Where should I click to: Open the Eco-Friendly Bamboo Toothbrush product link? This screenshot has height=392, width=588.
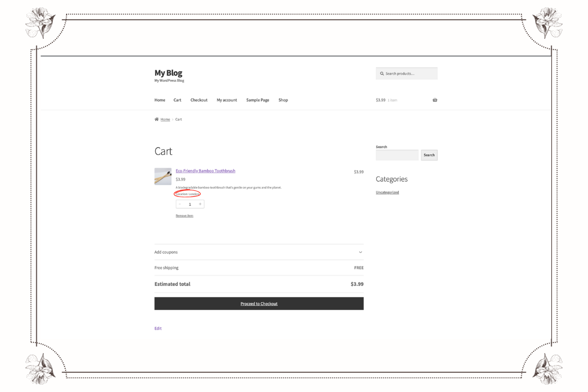pos(205,171)
